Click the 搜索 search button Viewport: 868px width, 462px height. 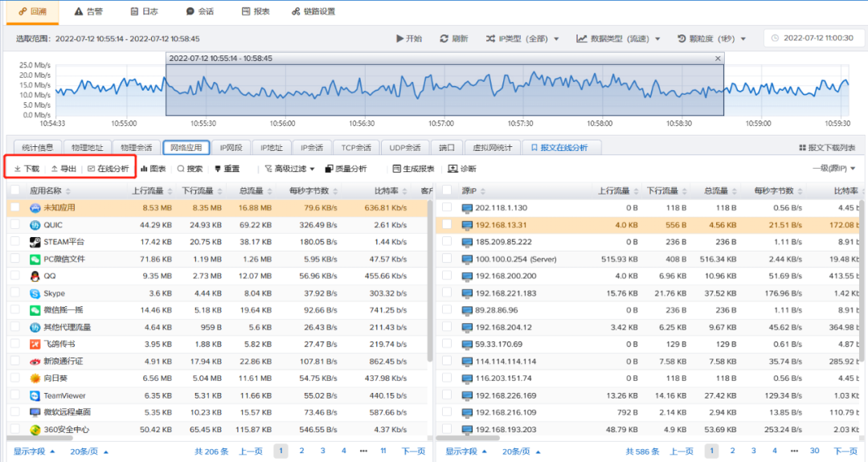(x=190, y=169)
